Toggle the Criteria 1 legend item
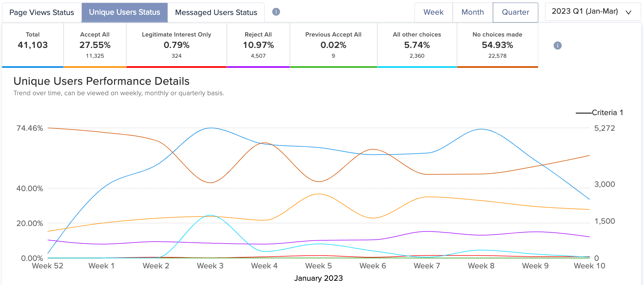This screenshot has width=644, height=285. pos(599,113)
